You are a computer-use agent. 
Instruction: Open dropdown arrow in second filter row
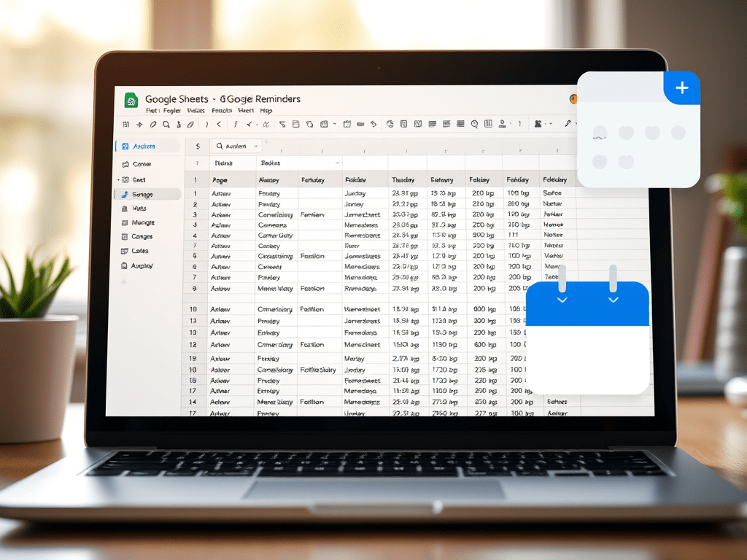click(x=336, y=163)
